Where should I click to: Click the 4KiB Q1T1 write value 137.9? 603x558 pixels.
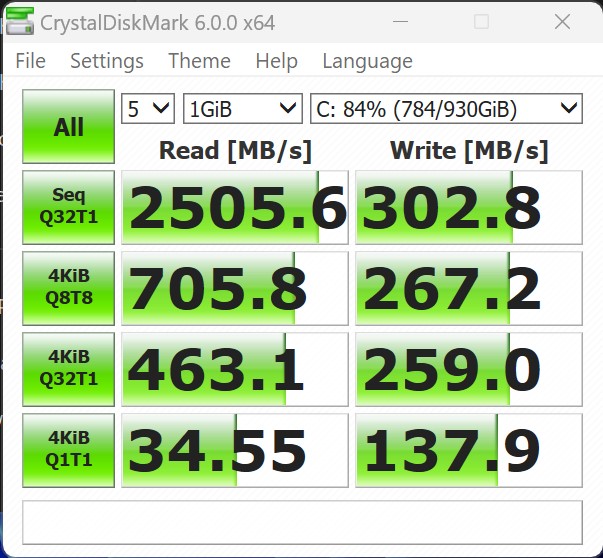point(469,450)
